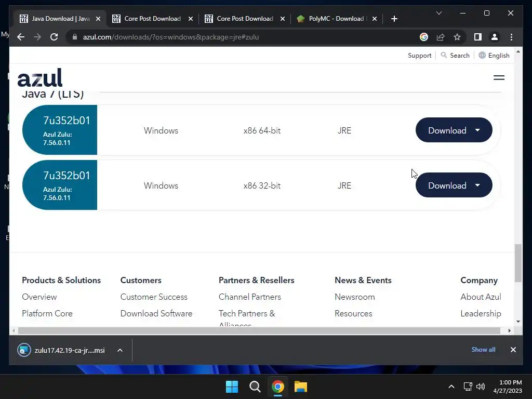Open File Explorer from taskbar
Screen dimensions: 532x399
tap(301, 387)
